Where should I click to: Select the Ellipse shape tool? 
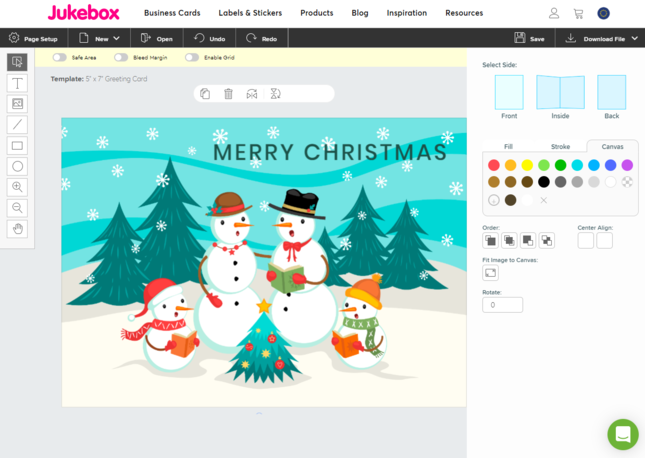17,166
